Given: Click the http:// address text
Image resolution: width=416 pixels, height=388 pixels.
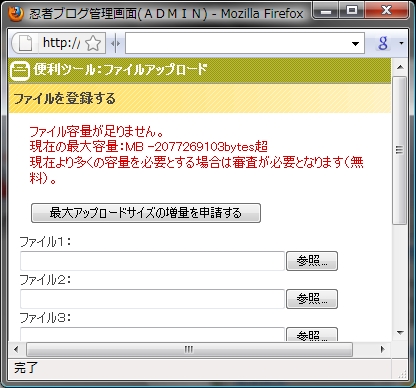Looking at the screenshot, I should click(x=62, y=43).
